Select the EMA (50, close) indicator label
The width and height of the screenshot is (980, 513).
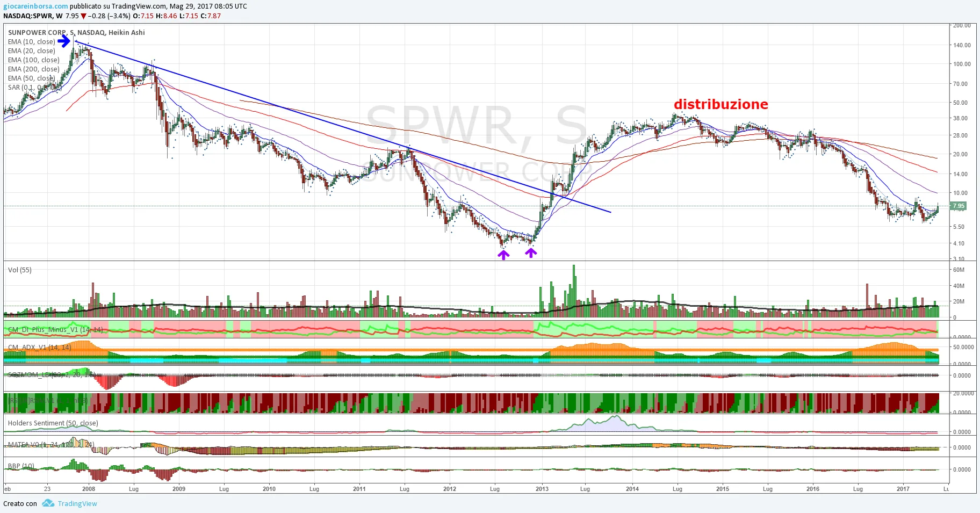32,78
